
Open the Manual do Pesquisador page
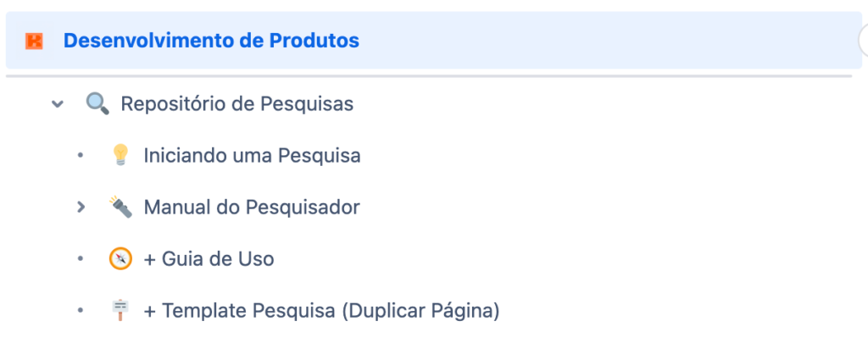(x=252, y=207)
